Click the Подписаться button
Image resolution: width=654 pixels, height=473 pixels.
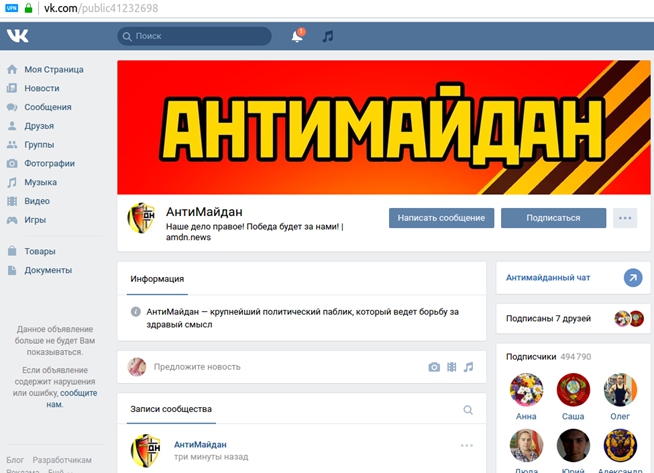click(553, 218)
